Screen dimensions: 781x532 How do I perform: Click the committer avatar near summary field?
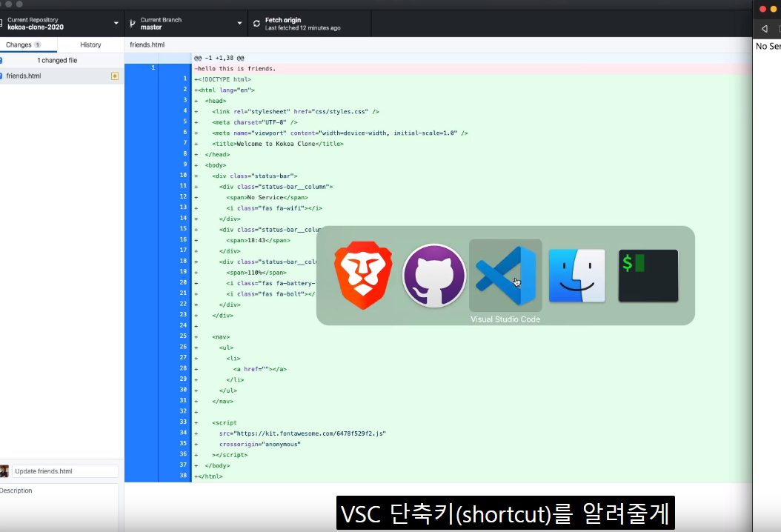[x=4, y=471]
